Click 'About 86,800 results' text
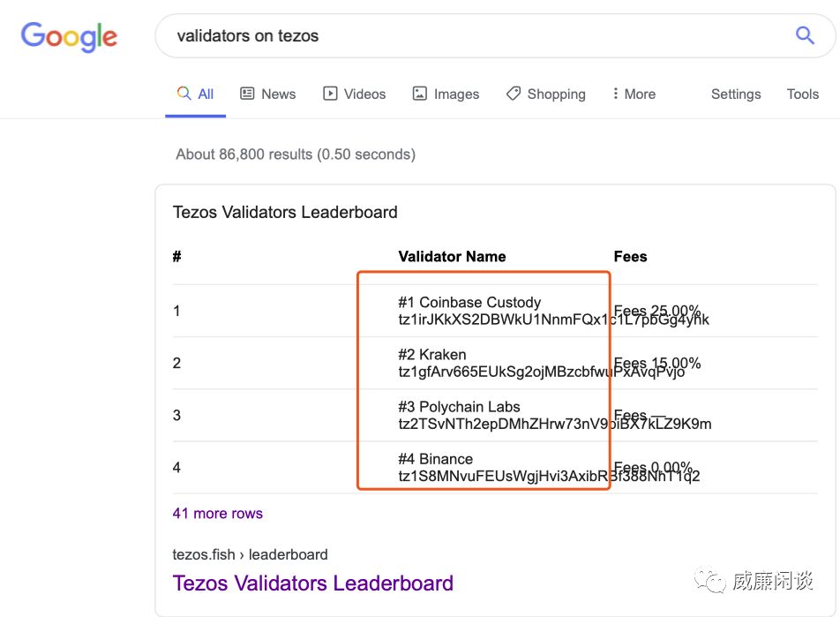 pyautogui.click(x=244, y=154)
